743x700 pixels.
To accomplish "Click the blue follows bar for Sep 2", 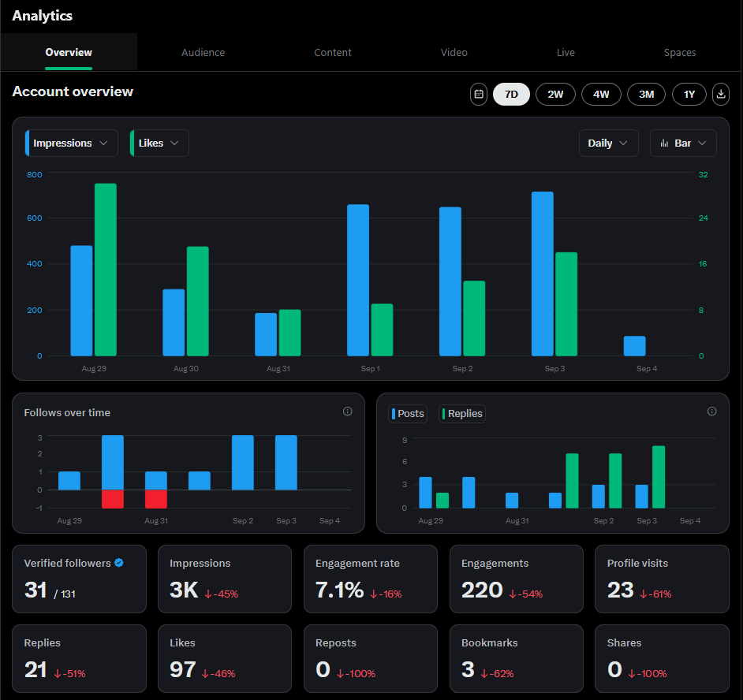I will point(243,462).
